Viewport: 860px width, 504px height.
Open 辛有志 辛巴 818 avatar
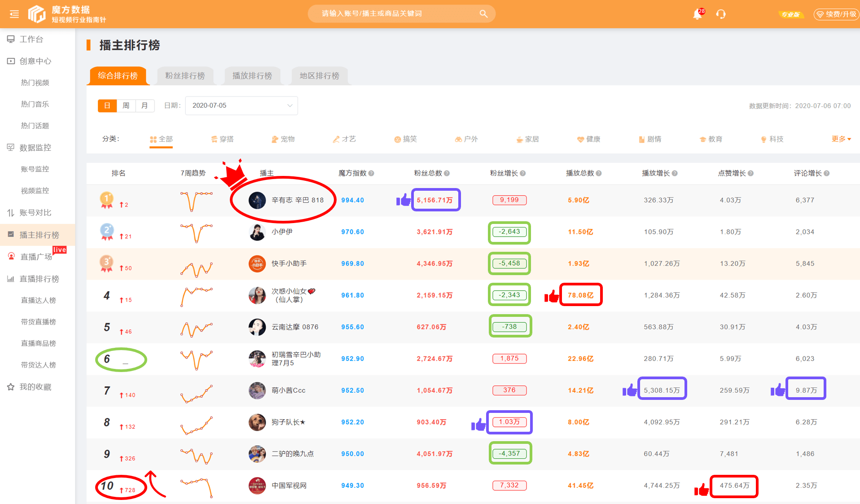(x=257, y=200)
